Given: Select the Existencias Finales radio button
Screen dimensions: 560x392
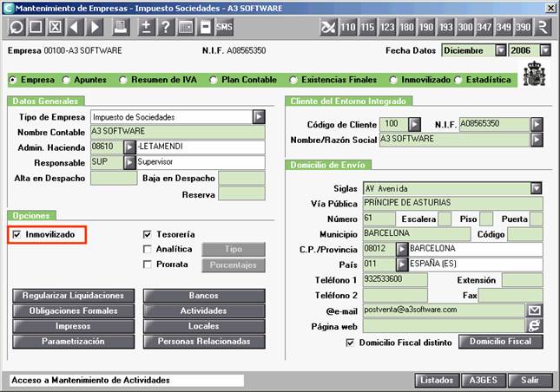Looking at the screenshot, I should click(293, 80).
